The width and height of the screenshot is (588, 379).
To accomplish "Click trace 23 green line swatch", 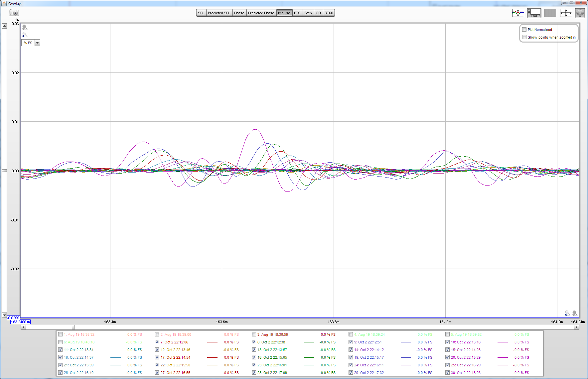I will 309,365.
